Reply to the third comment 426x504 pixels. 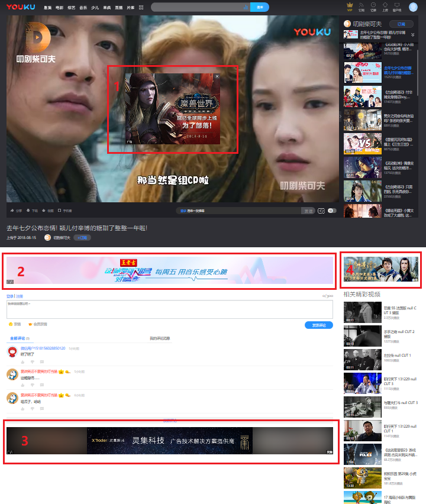pyautogui.click(x=42, y=409)
